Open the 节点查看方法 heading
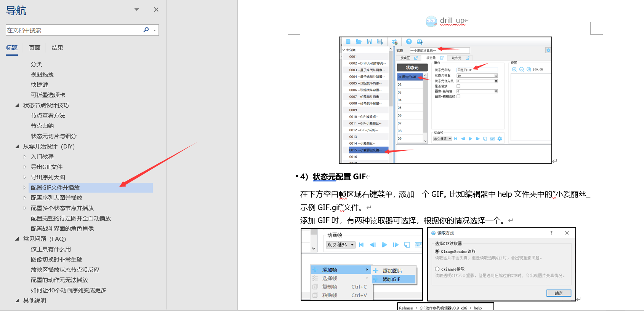The height and width of the screenshot is (311, 644). pos(48,116)
